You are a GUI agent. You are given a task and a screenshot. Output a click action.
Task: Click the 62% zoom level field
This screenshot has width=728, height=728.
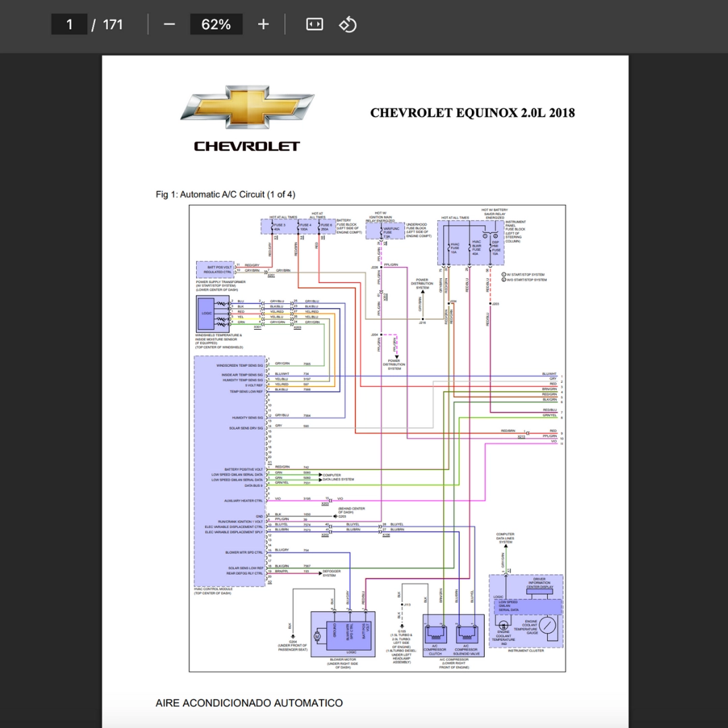[x=216, y=24]
